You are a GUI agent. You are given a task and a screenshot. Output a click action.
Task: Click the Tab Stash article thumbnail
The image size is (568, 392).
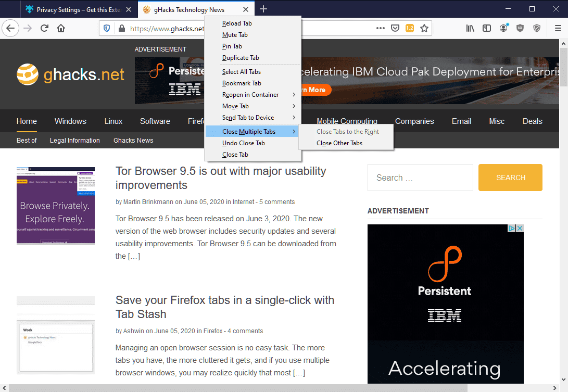point(56,335)
